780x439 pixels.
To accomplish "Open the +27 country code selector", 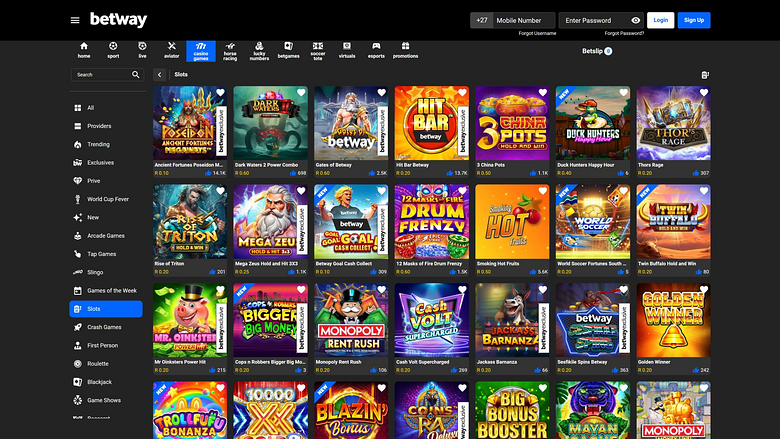I will [482, 20].
